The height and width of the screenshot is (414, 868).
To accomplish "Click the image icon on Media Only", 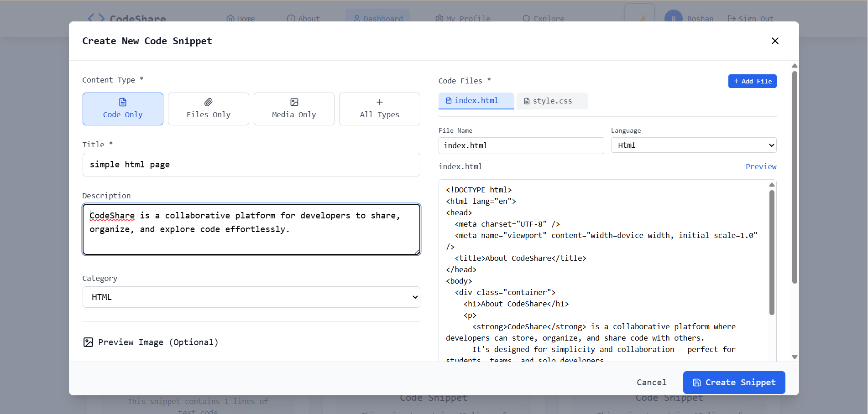I will click(294, 102).
